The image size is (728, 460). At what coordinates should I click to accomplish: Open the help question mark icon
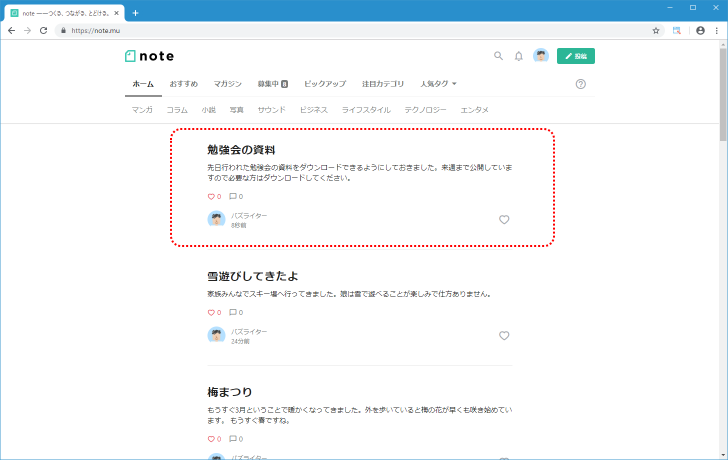[580, 84]
